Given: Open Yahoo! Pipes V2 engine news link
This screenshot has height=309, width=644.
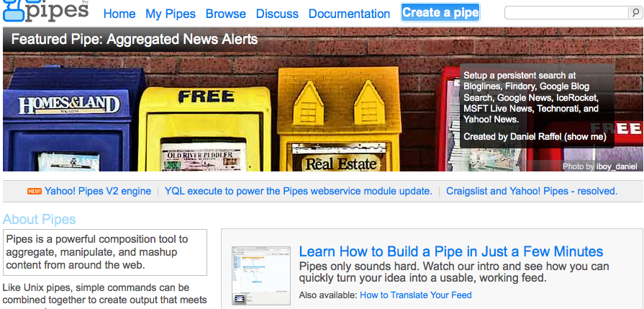Looking at the screenshot, I should 98,191.
